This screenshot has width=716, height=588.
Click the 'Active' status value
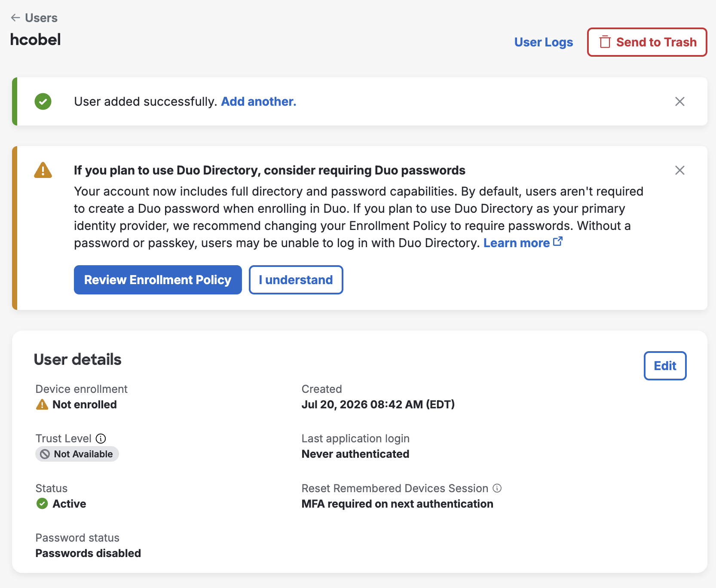click(69, 504)
